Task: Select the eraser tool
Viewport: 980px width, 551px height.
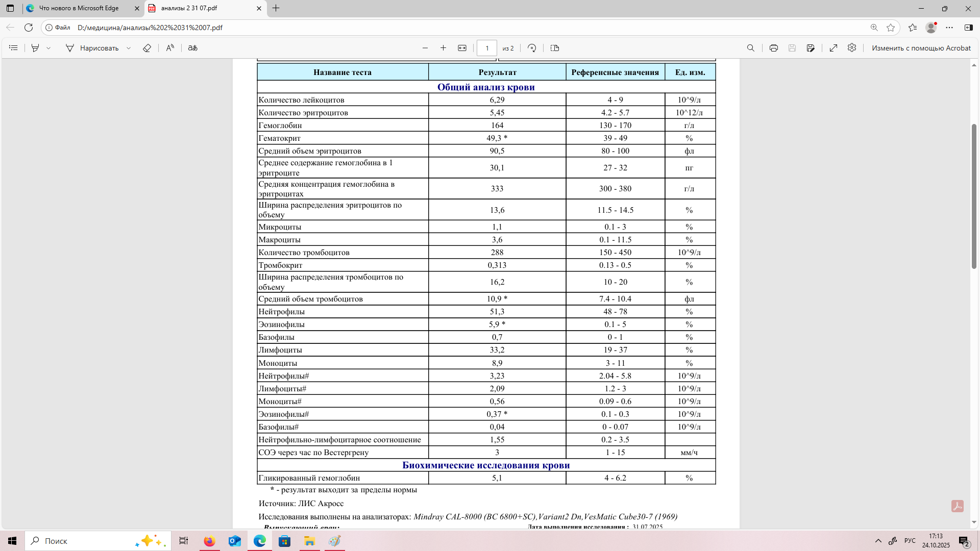Action: click(x=147, y=48)
